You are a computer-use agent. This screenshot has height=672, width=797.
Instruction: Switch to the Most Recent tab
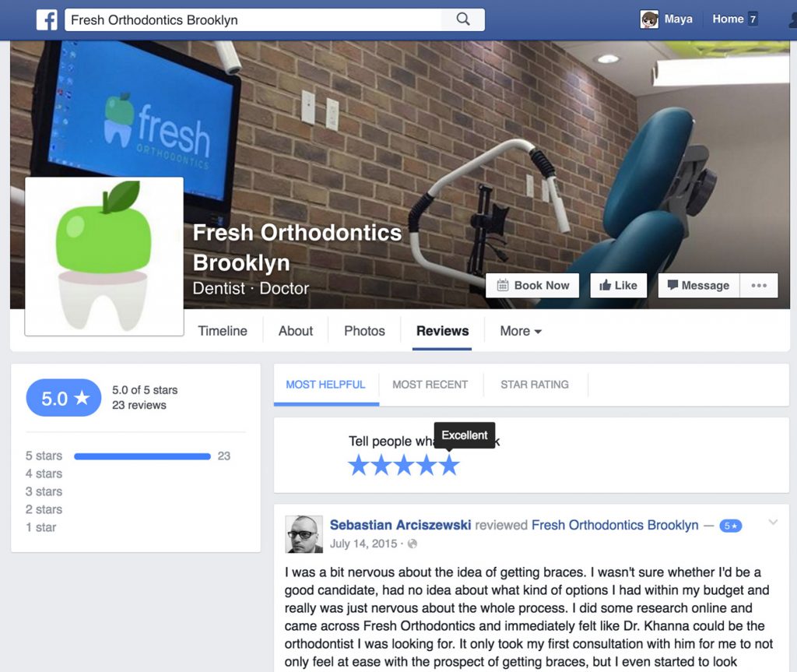point(430,385)
